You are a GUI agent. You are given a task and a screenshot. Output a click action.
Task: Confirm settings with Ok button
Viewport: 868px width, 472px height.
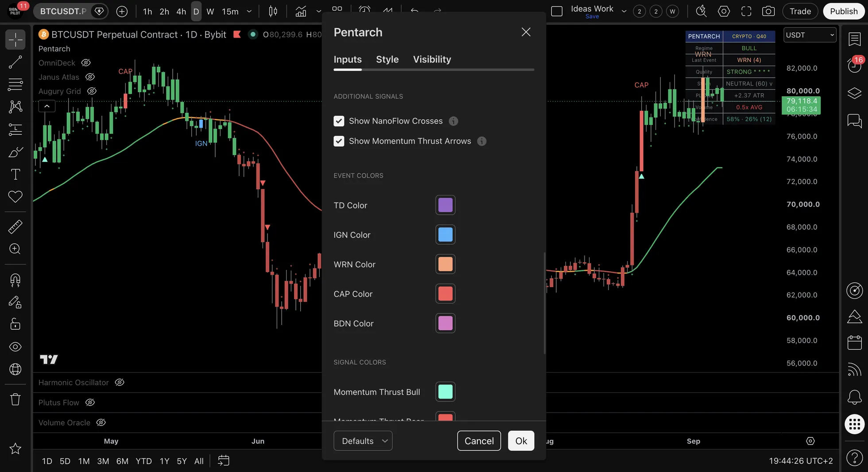521,441
